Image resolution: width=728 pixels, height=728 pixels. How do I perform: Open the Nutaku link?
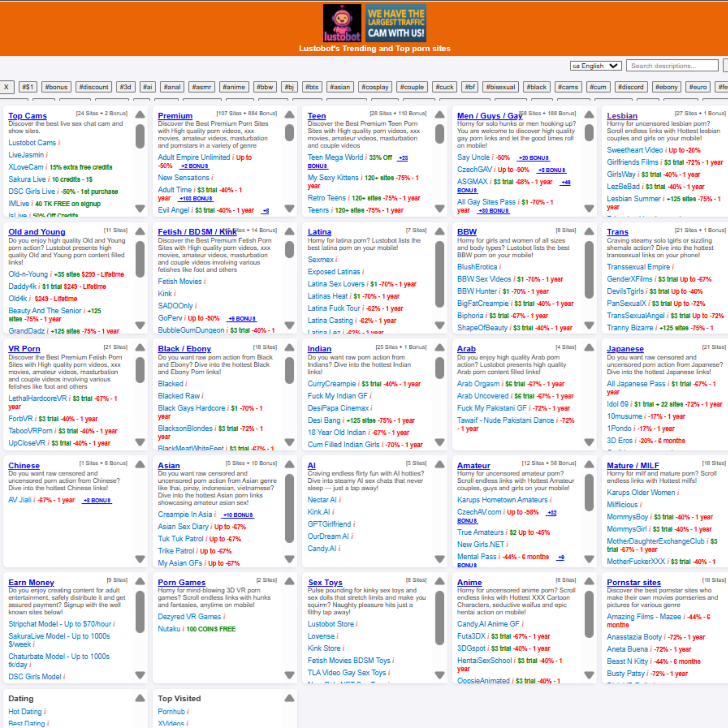coord(169,629)
